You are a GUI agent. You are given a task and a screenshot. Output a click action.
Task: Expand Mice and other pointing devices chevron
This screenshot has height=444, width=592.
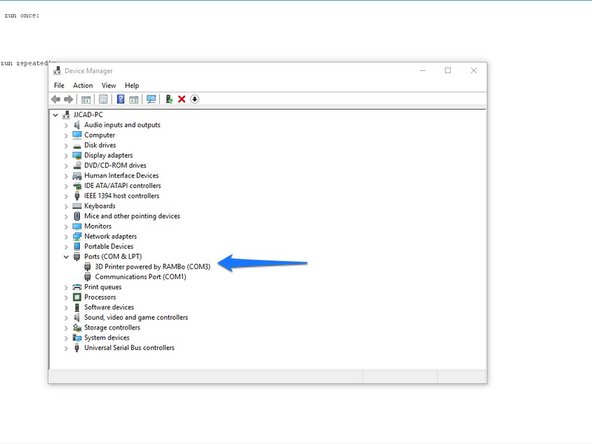click(x=66, y=216)
